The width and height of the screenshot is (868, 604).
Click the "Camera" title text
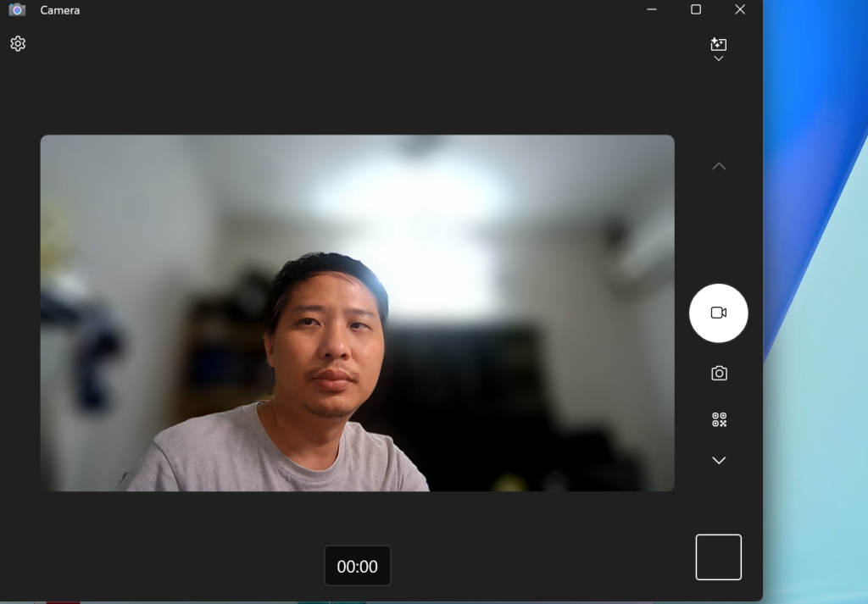click(x=60, y=10)
